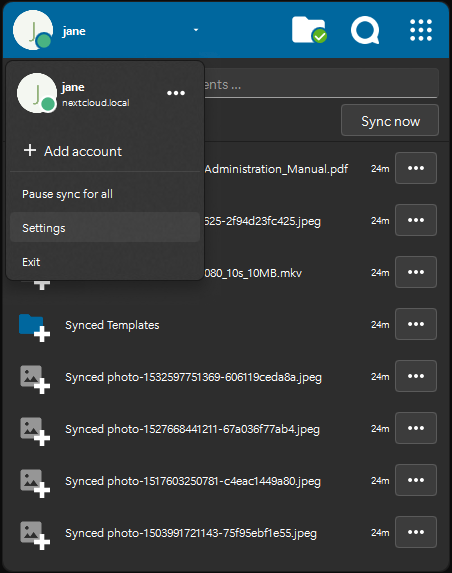The height and width of the screenshot is (573, 452).
Task: Open Synced photo-1517603250781-c4eac1449a80.jpeg entry
Action: (x=193, y=481)
